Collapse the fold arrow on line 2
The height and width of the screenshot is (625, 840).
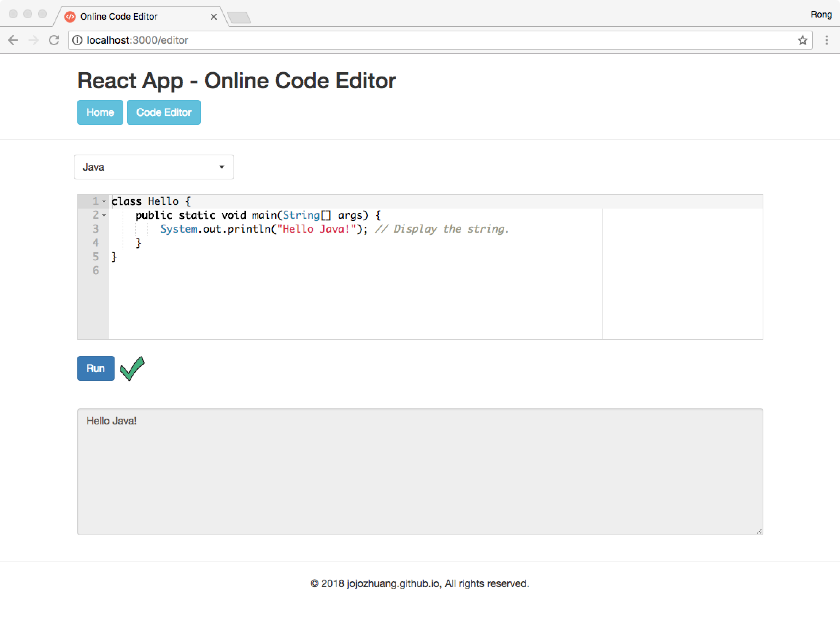104,216
